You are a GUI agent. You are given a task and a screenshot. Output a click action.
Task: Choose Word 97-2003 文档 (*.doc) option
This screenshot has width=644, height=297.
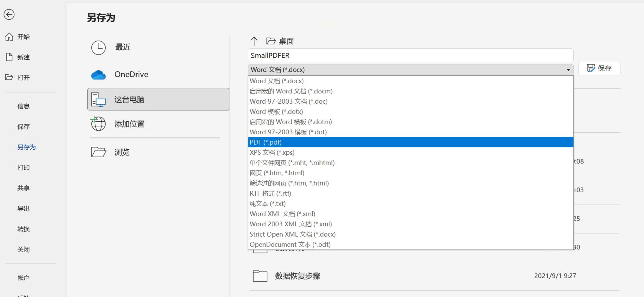point(288,101)
